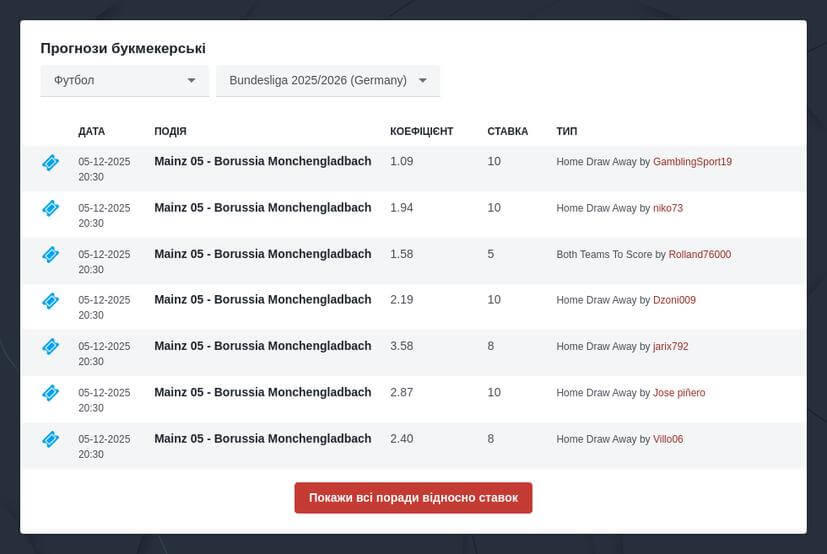Open the Футбол sport dropdown

point(124,81)
